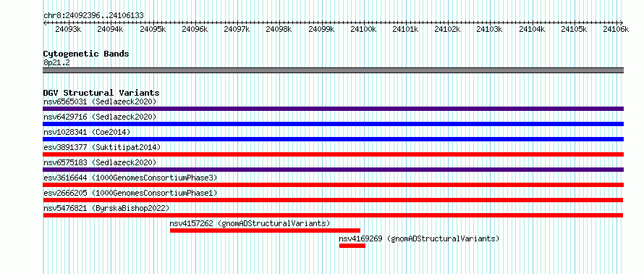The width and height of the screenshot is (644, 274).
Task: Select the blue bar under nsv1028341
Action: click(x=333, y=139)
